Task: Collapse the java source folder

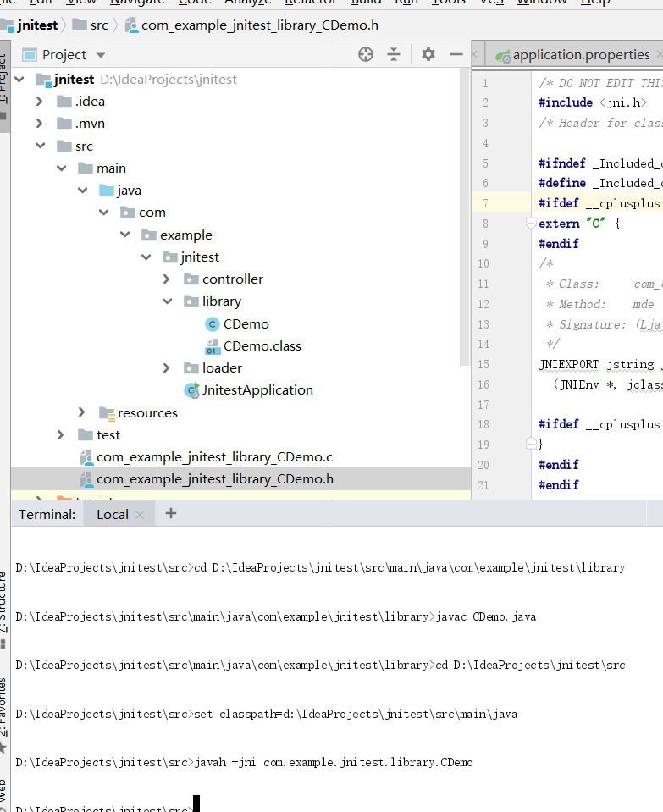Action: pyautogui.click(x=83, y=190)
